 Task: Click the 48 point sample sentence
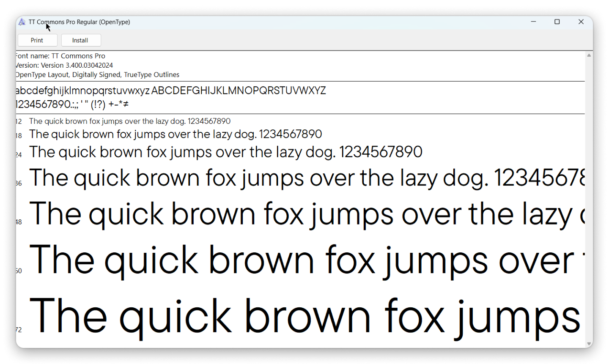pyautogui.click(x=307, y=214)
